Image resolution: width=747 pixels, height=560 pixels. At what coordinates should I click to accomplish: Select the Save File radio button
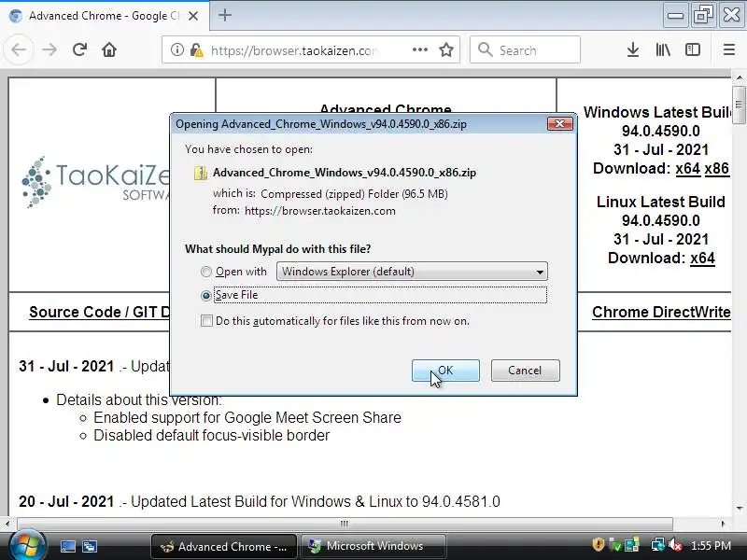[205, 296]
